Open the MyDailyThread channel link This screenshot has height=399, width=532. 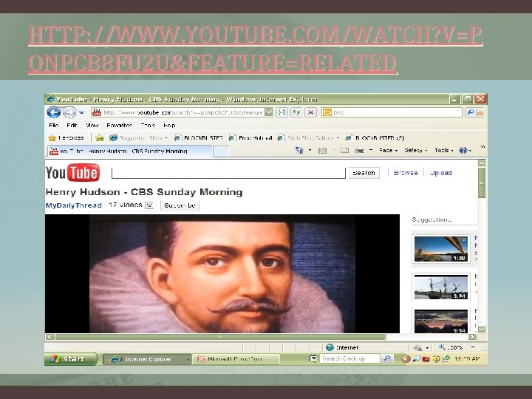click(x=74, y=205)
